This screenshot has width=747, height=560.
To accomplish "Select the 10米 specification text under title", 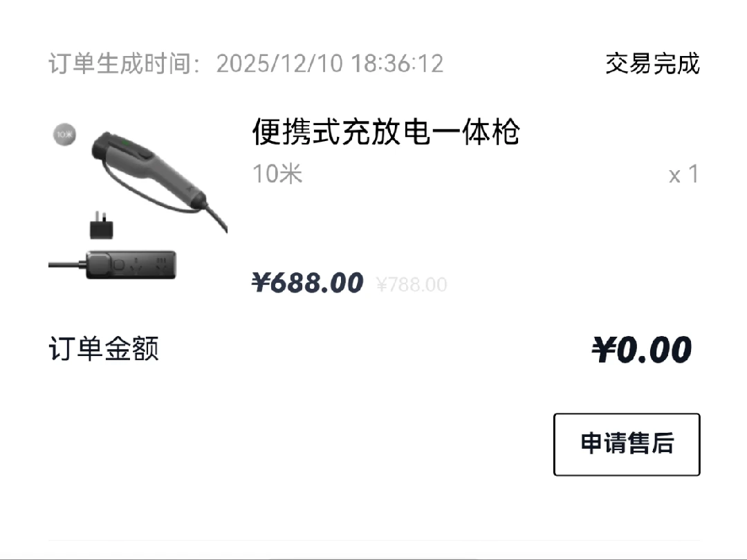I will coord(277,174).
